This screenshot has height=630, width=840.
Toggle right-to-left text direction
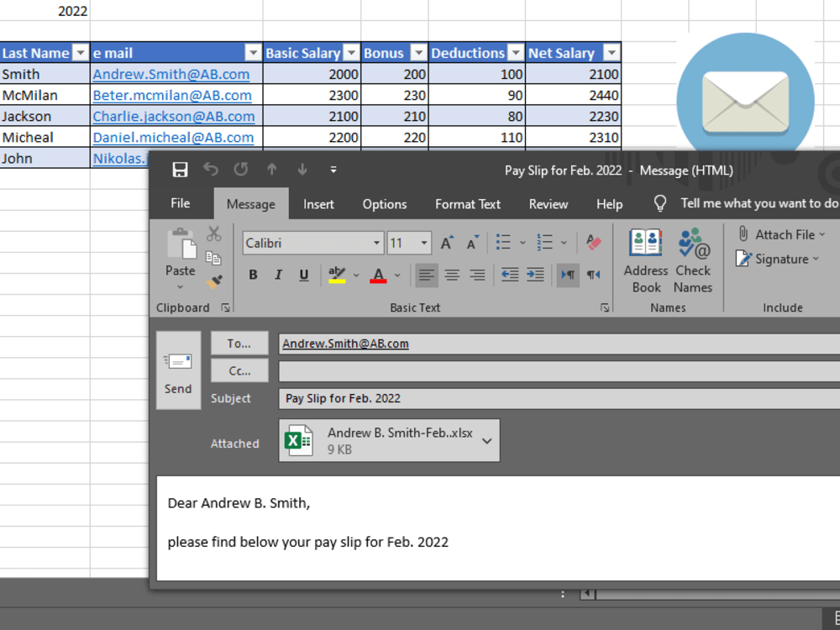(x=593, y=275)
